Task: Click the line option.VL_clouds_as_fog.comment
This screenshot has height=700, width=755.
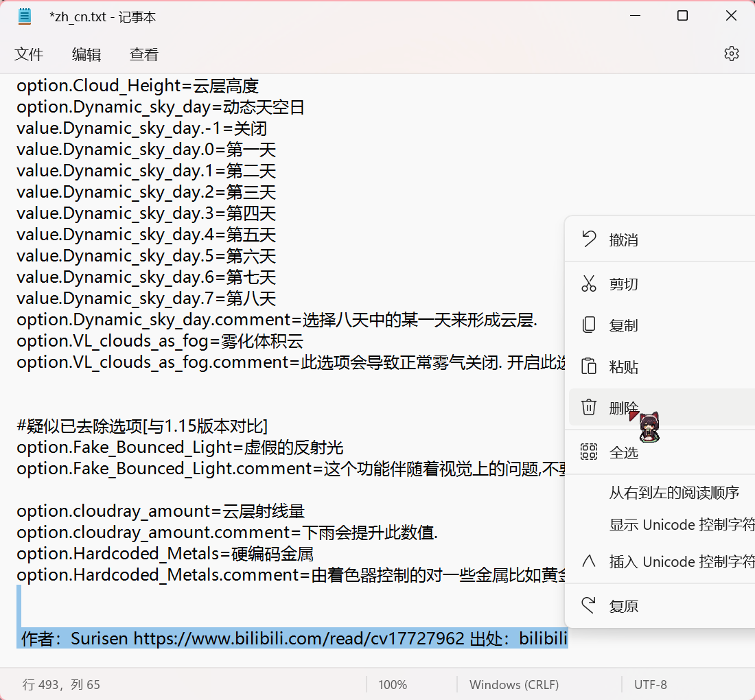Action: 291,362
